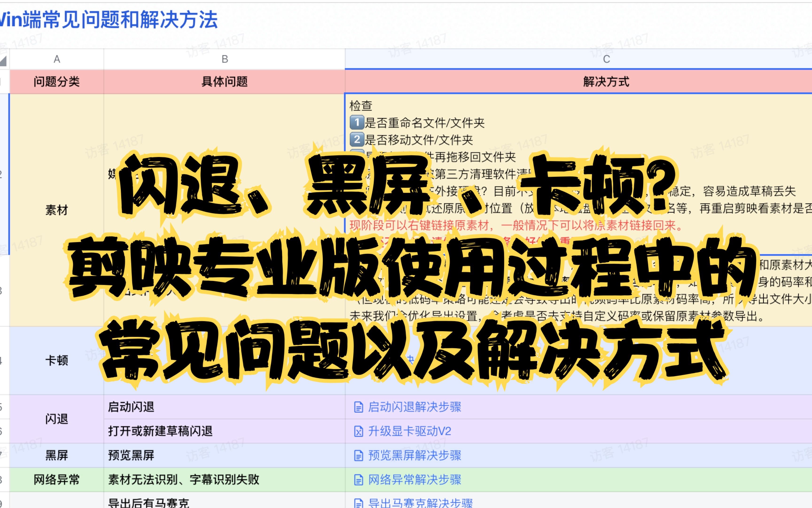Click the file icon beside 升级显卡驱动V2
Viewport: 812px width, 508px height.
[359, 431]
